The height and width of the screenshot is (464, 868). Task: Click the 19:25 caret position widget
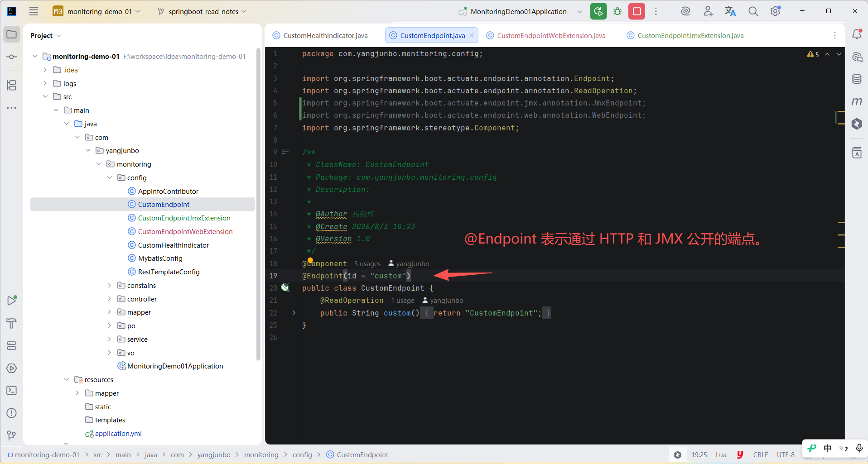point(699,454)
